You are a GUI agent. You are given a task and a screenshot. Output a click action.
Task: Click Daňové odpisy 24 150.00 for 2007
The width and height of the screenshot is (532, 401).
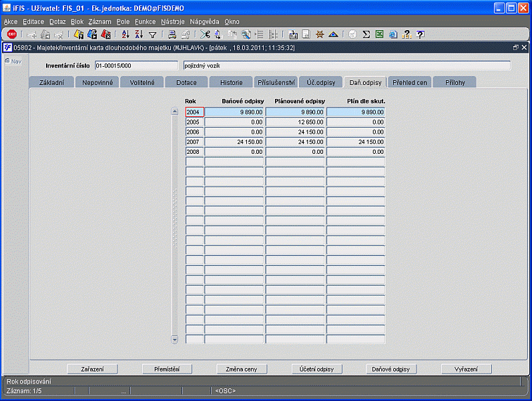pos(234,142)
